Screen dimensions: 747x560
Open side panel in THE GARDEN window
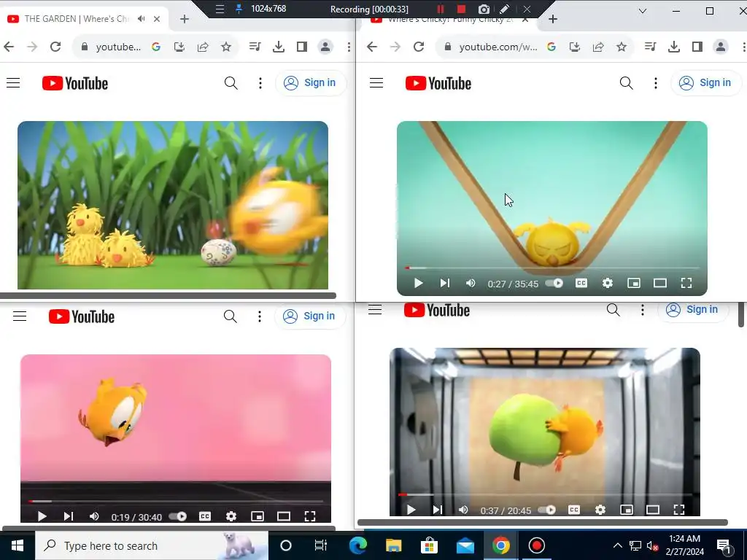tap(301, 47)
